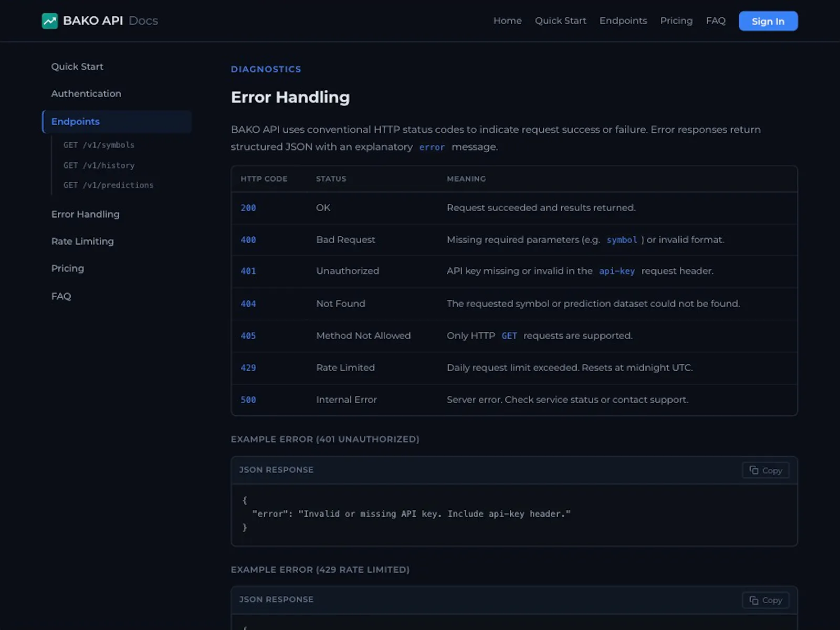This screenshot has width=840, height=630.
Task: Open Home in the top navigation
Action: [x=507, y=20]
